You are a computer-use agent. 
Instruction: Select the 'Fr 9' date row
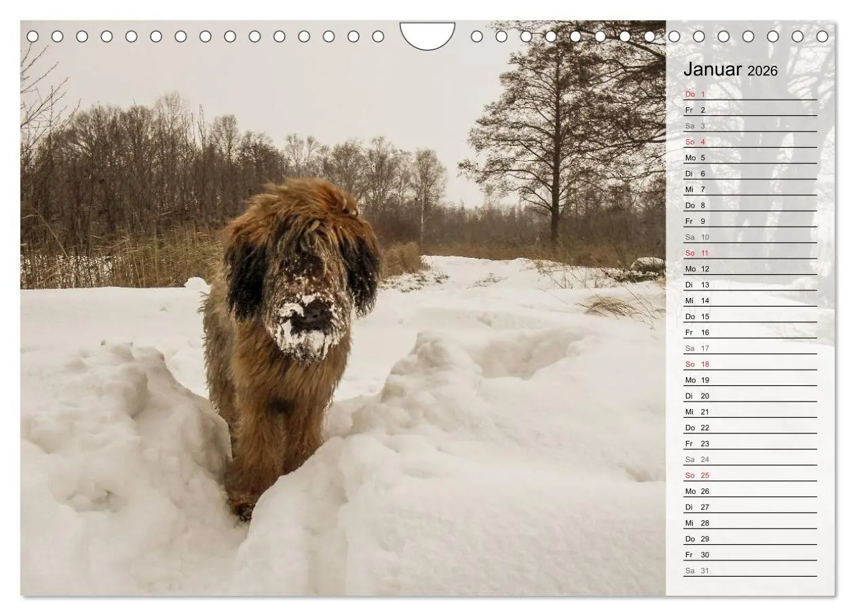[750, 221]
